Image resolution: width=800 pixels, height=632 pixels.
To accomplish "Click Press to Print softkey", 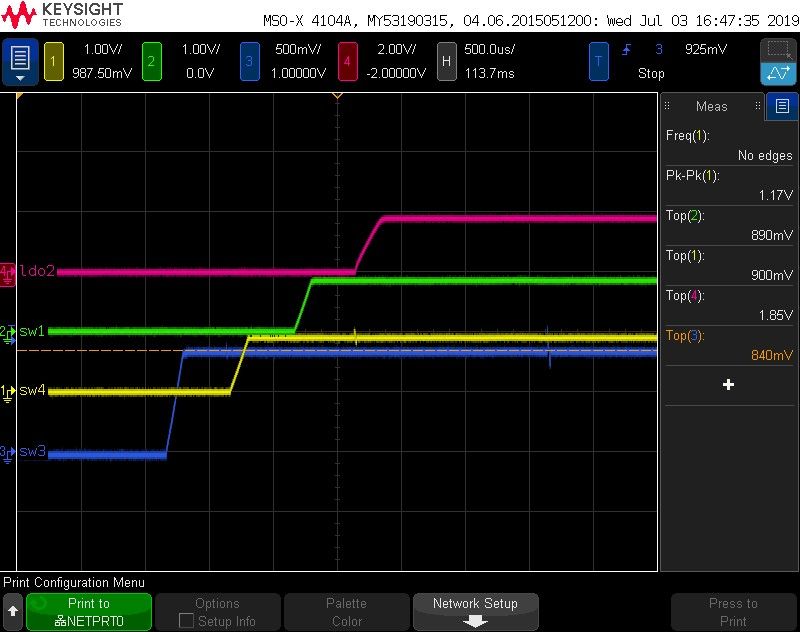I will click(x=734, y=612).
